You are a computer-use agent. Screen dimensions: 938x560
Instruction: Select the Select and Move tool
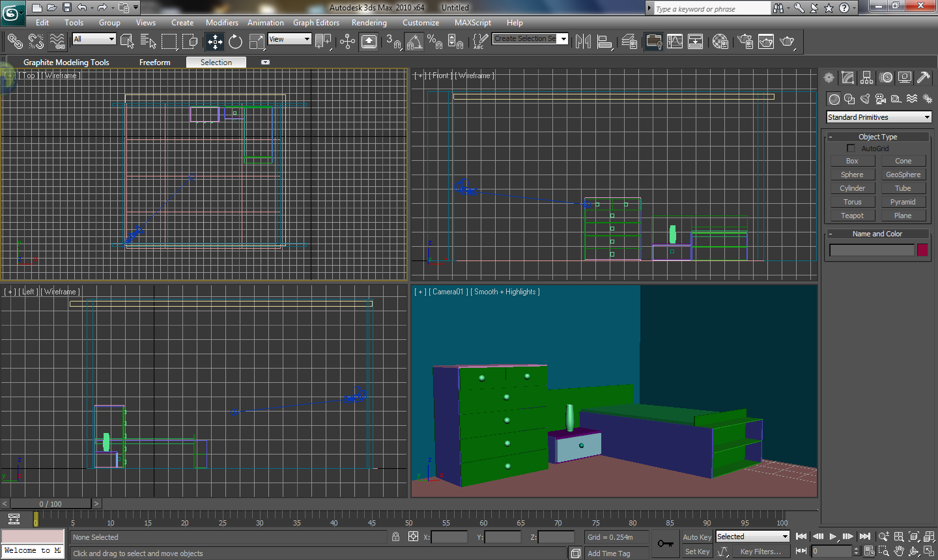[215, 42]
